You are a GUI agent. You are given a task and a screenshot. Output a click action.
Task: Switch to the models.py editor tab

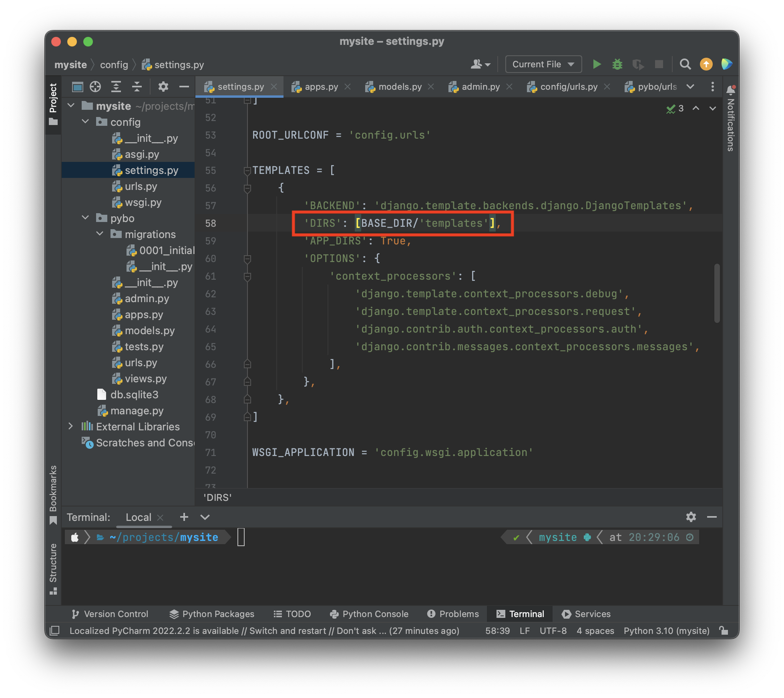pos(399,87)
